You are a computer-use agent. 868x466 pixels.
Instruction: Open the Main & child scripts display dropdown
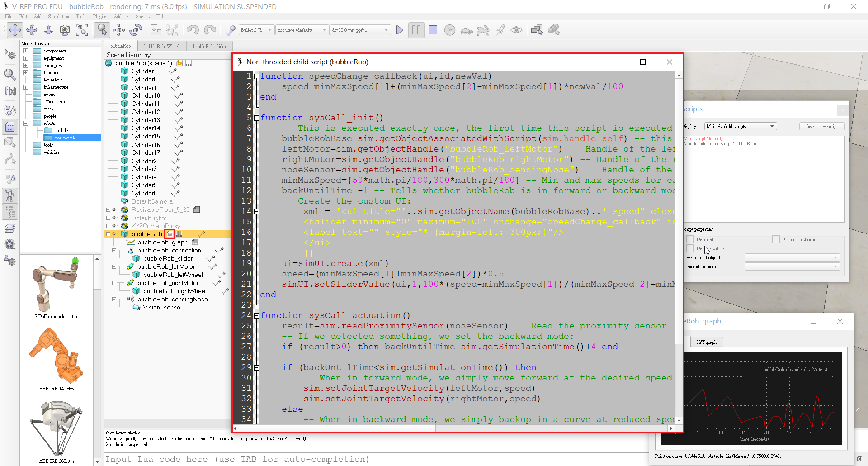pos(741,127)
